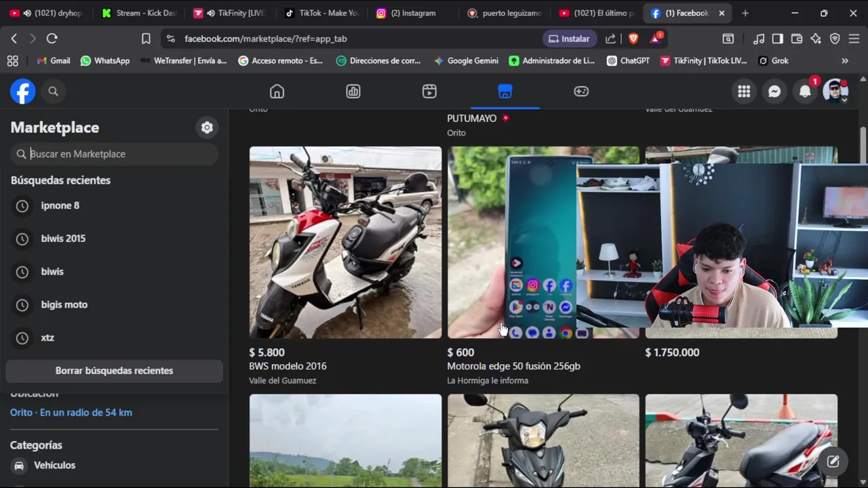This screenshot has height=488, width=868.
Task: Switch to TikTok - Make Your Day tab
Action: tap(321, 13)
